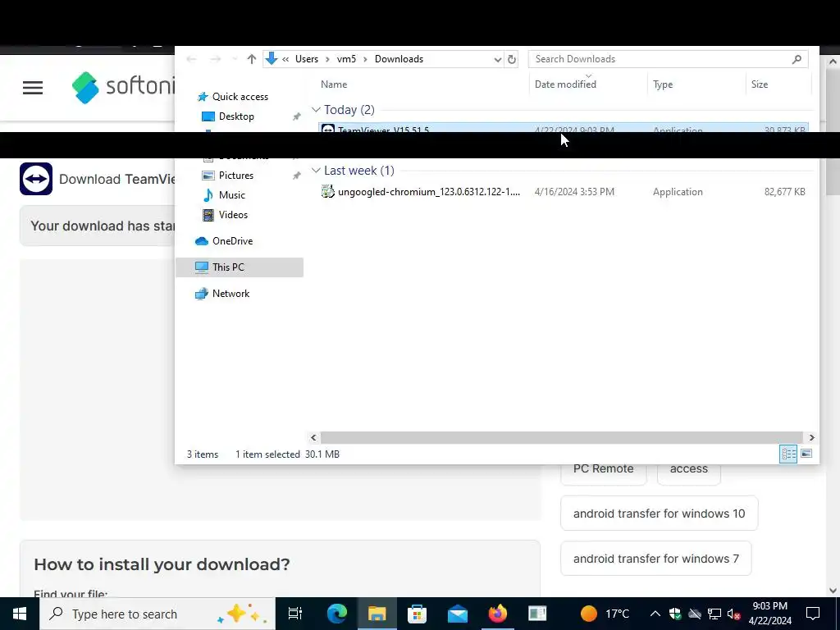Screen dimensions: 840x630
Task: Collapse the Today (2) group
Action: [316, 110]
